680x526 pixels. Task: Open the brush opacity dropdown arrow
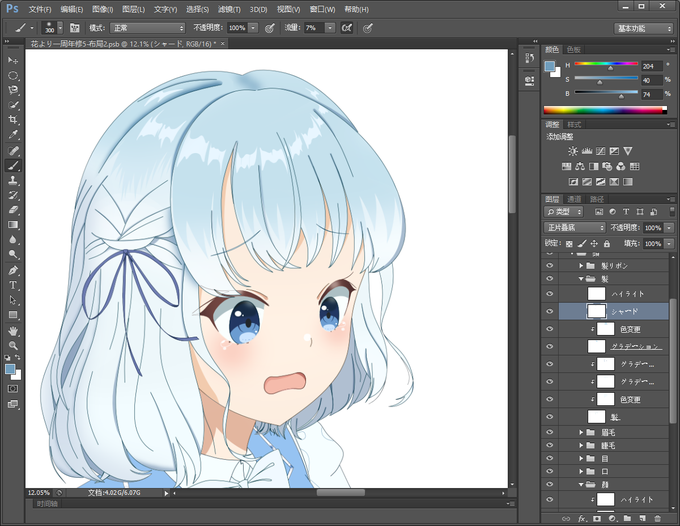(x=253, y=28)
